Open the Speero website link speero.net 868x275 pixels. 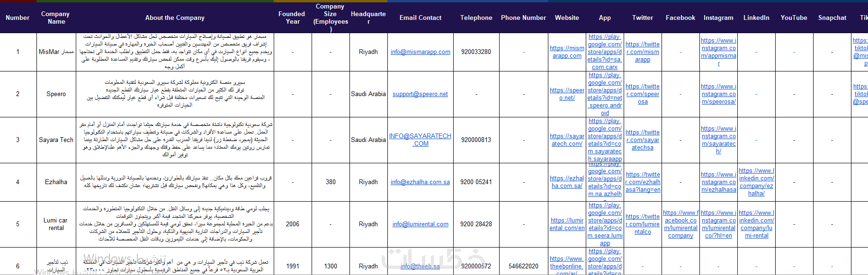567,94
